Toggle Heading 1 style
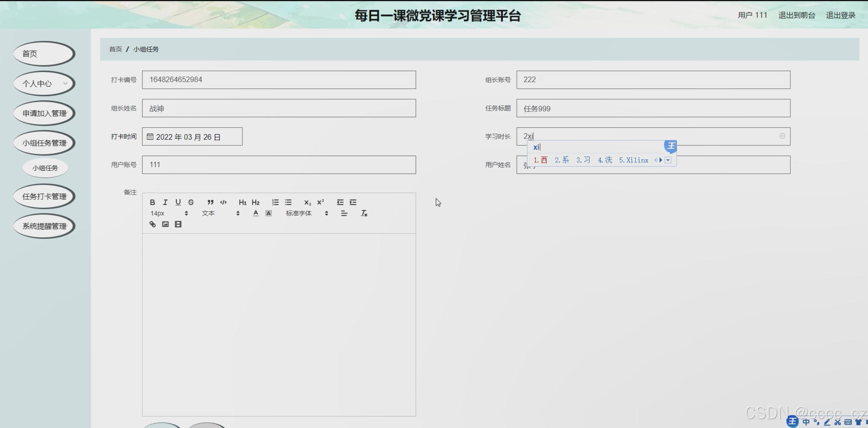The image size is (868, 428). coord(242,202)
